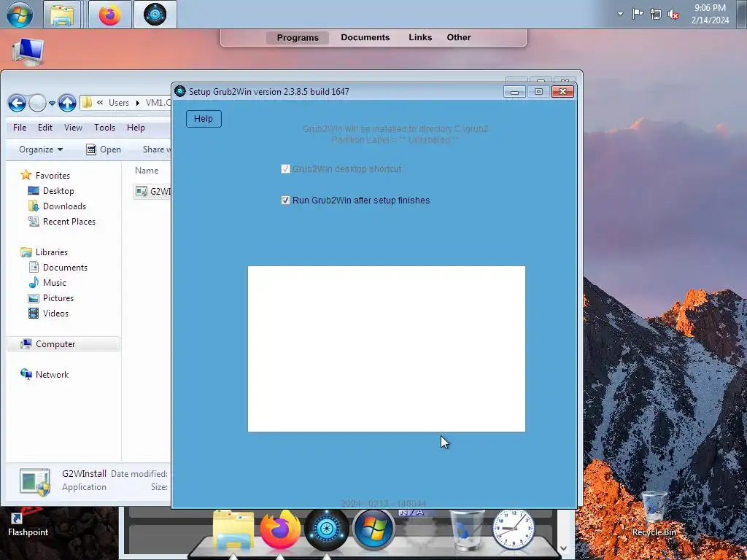Select the G2WInstall file in list

pos(152,192)
